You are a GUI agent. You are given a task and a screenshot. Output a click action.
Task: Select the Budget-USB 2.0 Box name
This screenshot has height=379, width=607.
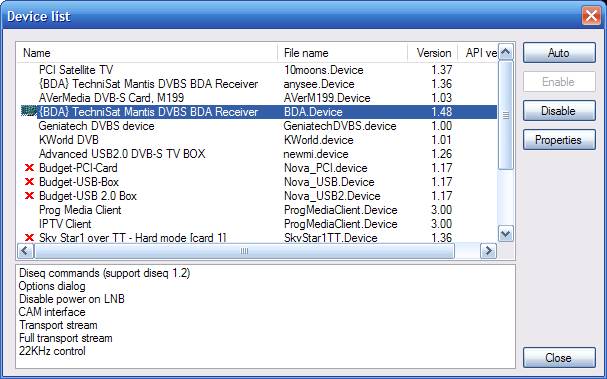click(x=88, y=196)
